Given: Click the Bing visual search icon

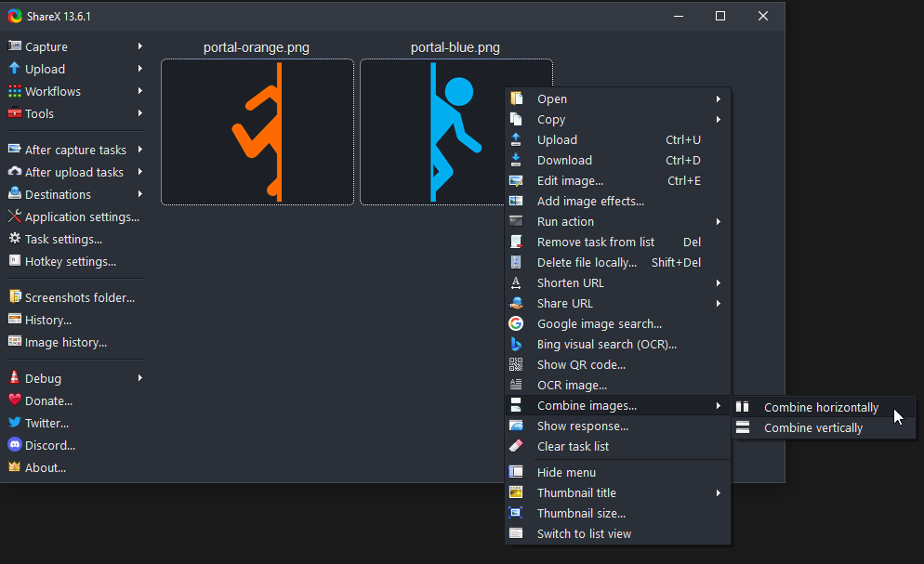Looking at the screenshot, I should click(x=516, y=344).
